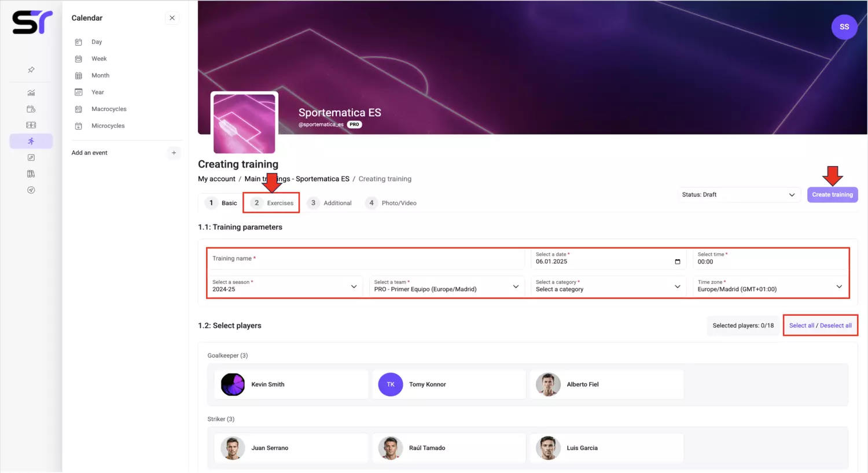Screen dimensions: 868x473
Task: Click the pin icon in the left sidebar
Action: [x=31, y=70]
